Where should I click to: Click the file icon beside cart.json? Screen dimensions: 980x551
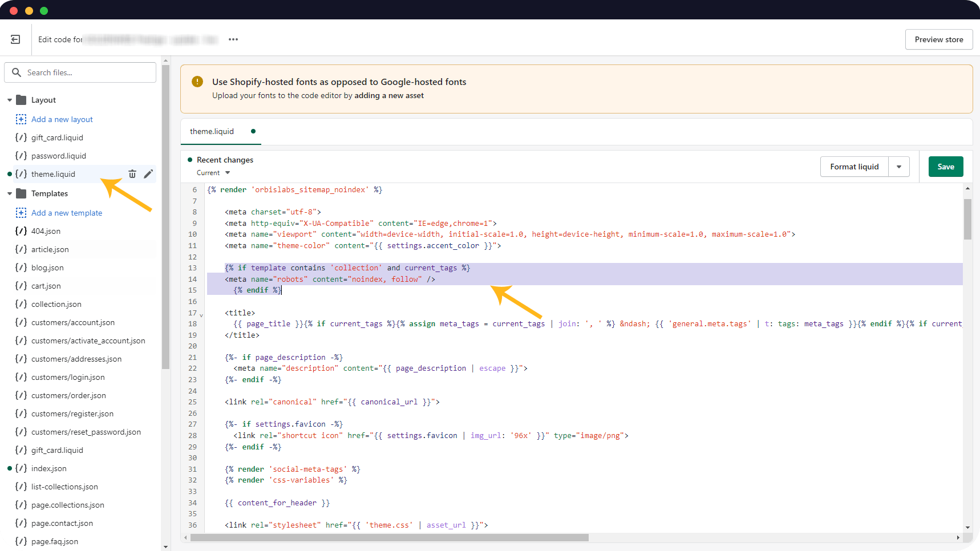coord(21,286)
